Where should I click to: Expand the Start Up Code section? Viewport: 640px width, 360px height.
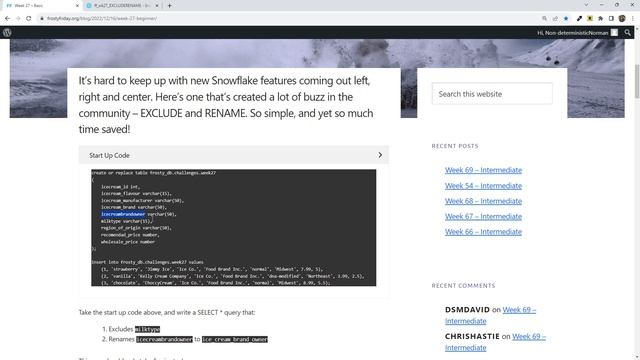click(233, 155)
